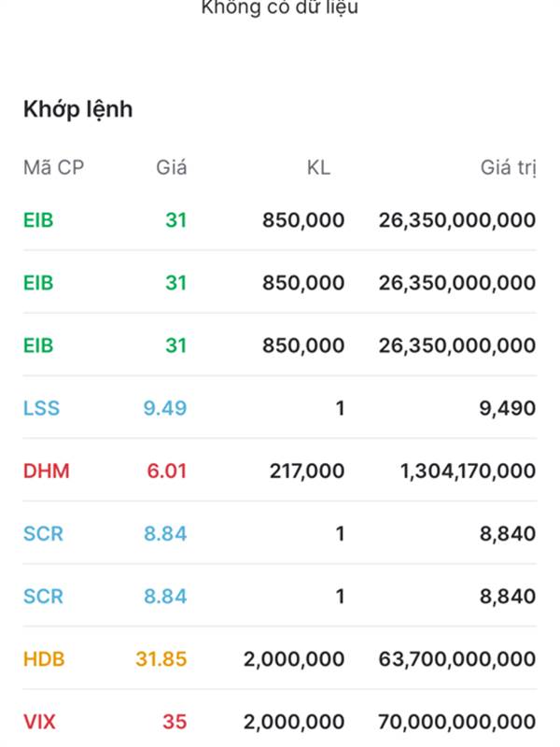Select the DHM volume 217,000
The width and height of the screenshot is (560, 747).
307,472
